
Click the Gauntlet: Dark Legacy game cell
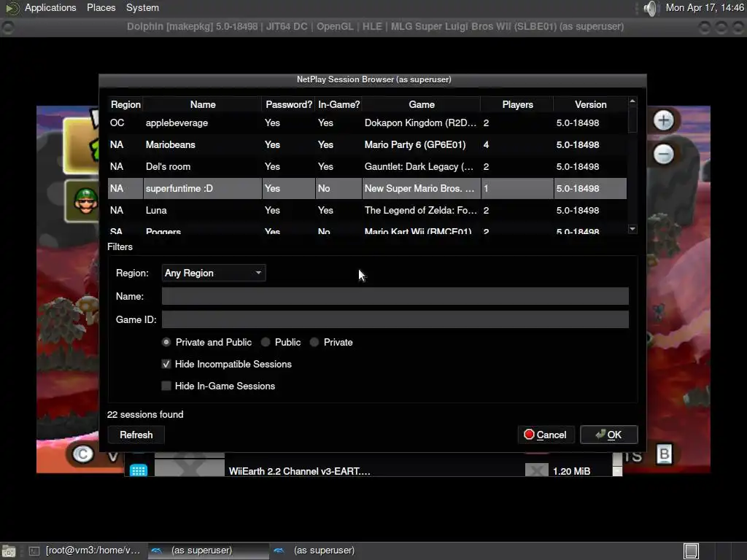point(421,167)
